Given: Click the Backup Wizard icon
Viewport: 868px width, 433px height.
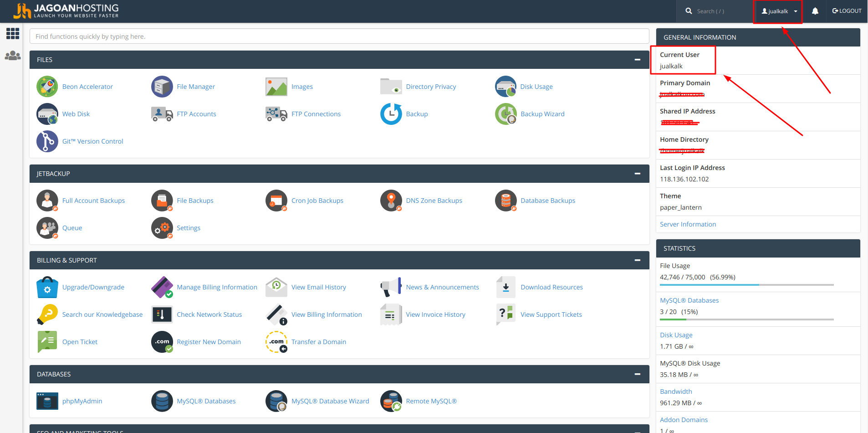Looking at the screenshot, I should (506, 114).
